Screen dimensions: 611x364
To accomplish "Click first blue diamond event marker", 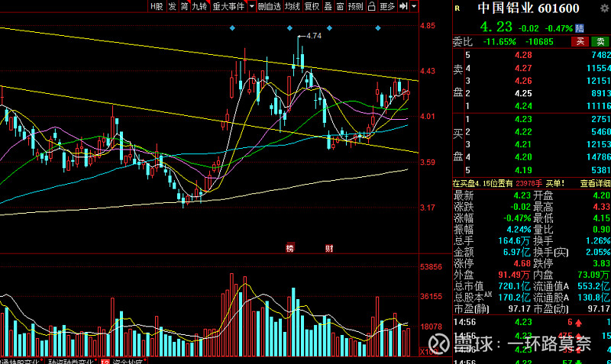I will tap(232, 28).
